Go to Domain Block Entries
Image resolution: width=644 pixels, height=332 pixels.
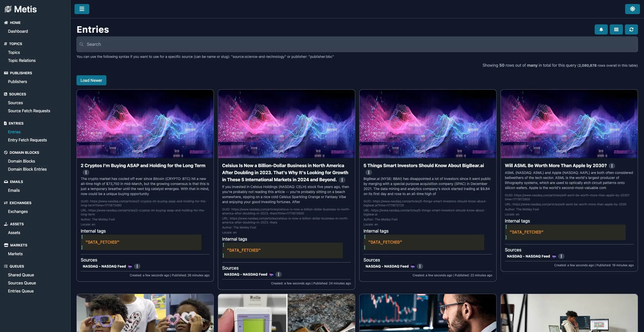click(27, 169)
